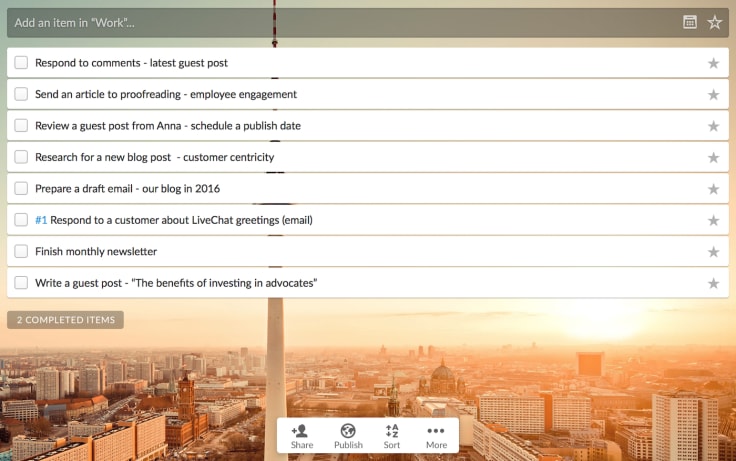Check off 'Respond to comments - latest guest post'

[x=21, y=62]
